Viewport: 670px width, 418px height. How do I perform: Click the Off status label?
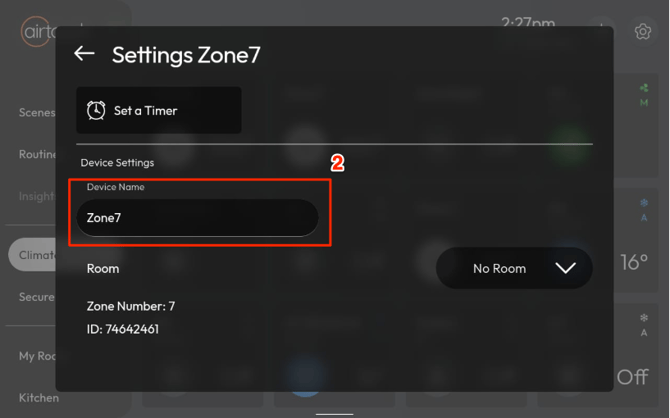[x=632, y=377]
